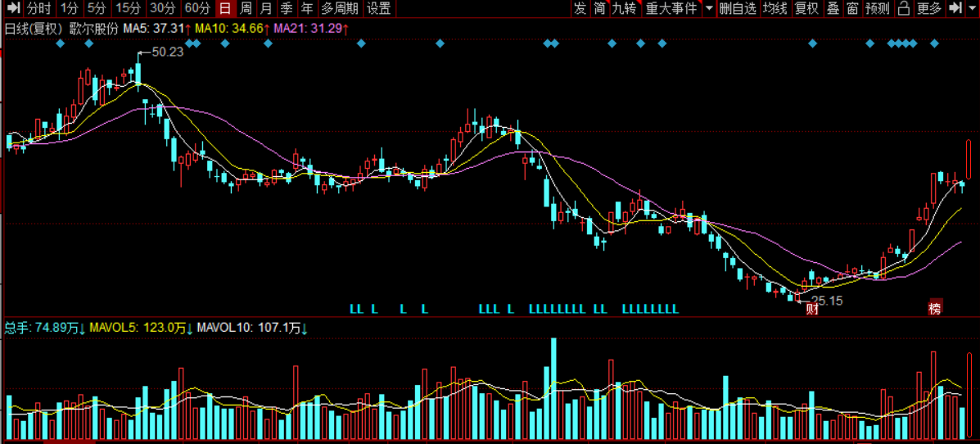Click the arrow-to-bar icon after 更多
Viewport: 980px width, 444px height.
click(955, 8)
